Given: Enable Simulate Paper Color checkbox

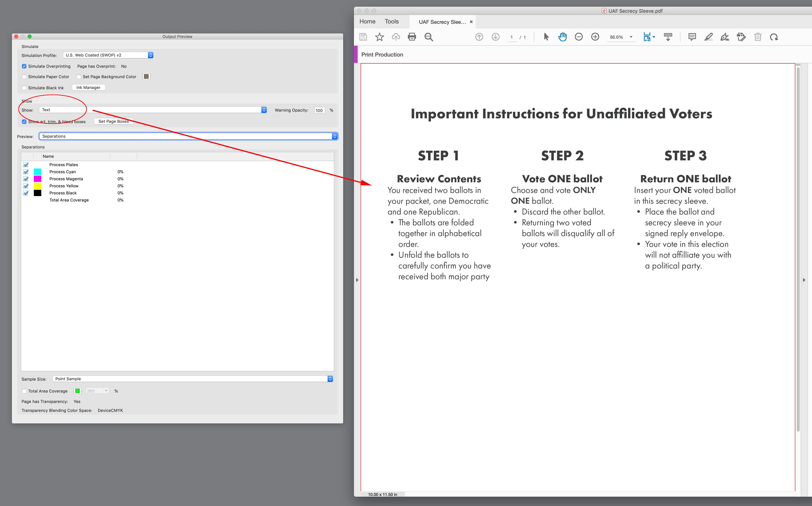Looking at the screenshot, I should tap(24, 77).
